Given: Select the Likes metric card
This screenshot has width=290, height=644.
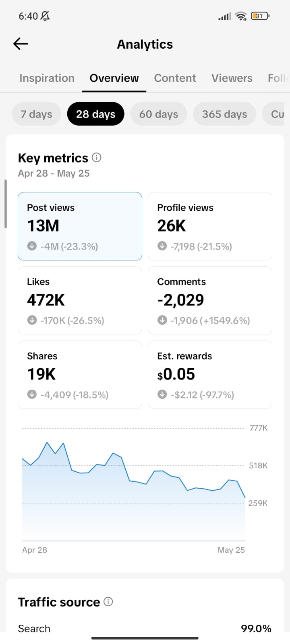Looking at the screenshot, I should coord(80,300).
